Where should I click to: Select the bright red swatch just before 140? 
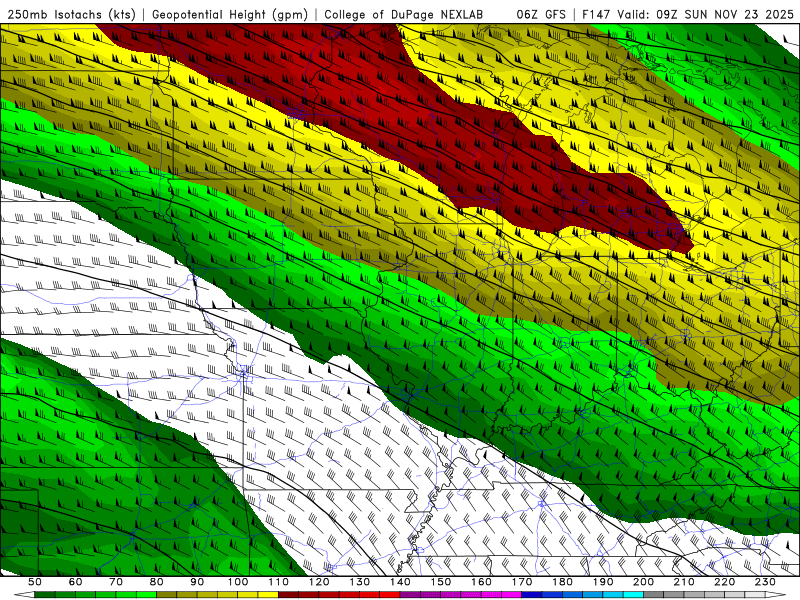[x=390, y=595]
